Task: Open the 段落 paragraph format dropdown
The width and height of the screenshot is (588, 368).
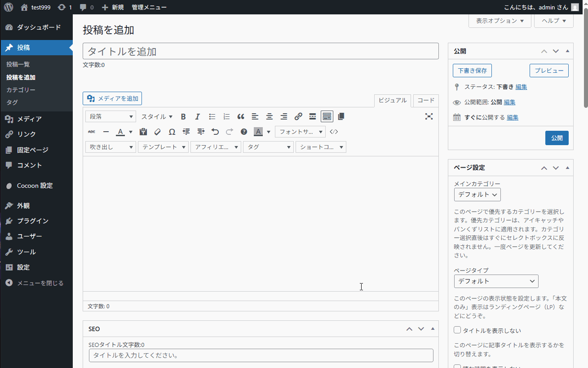Action: (x=111, y=116)
